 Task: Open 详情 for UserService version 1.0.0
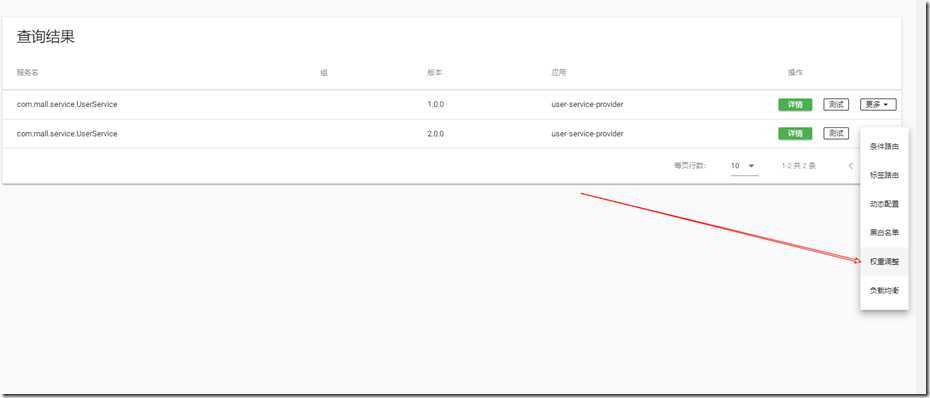[795, 104]
